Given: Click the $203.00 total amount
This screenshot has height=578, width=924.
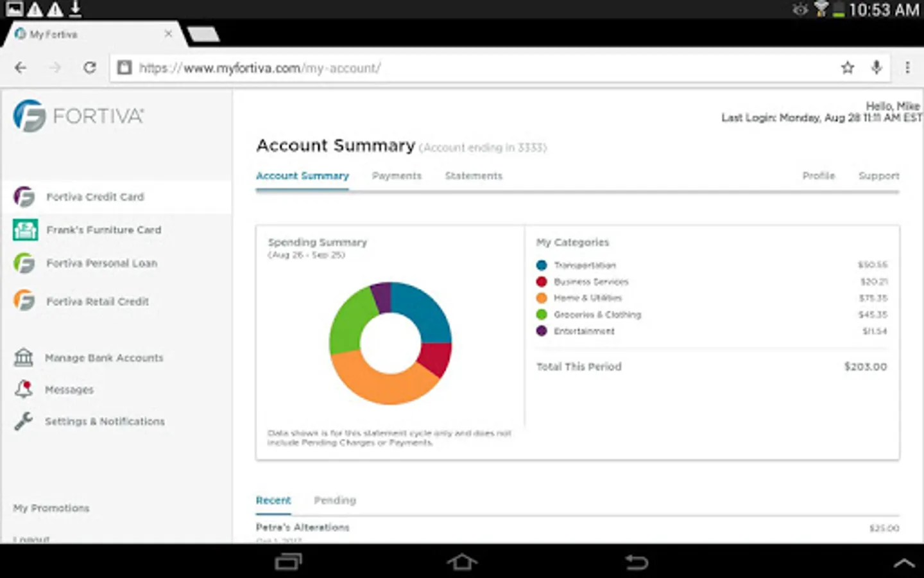Looking at the screenshot, I should [866, 366].
